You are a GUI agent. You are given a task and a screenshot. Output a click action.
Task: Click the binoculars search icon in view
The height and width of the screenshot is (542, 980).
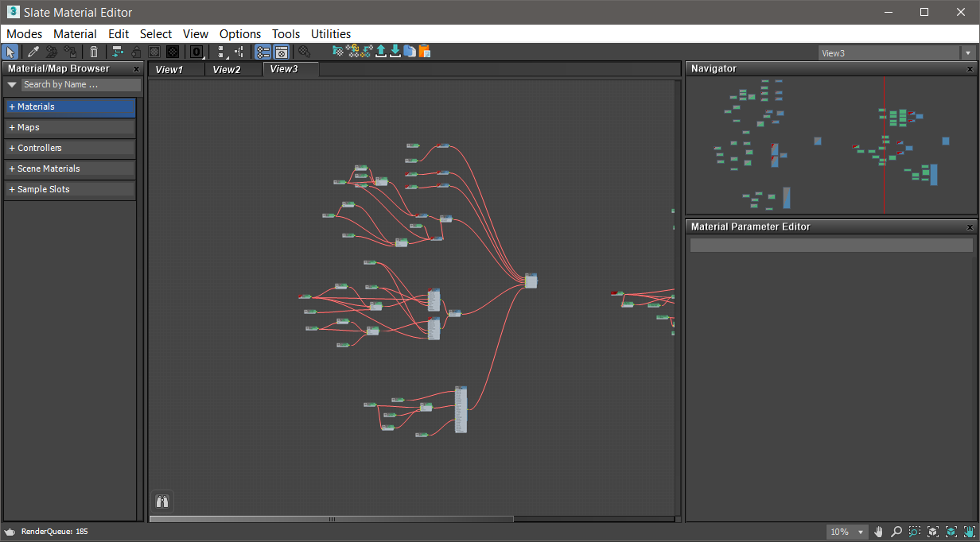[163, 501]
